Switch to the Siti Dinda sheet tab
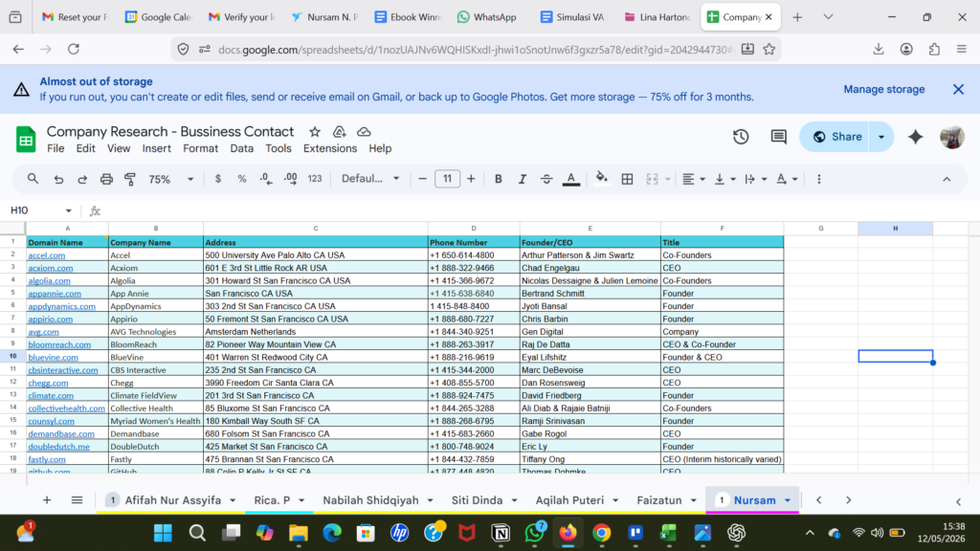This screenshot has height=551, width=980. click(x=477, y=500)
